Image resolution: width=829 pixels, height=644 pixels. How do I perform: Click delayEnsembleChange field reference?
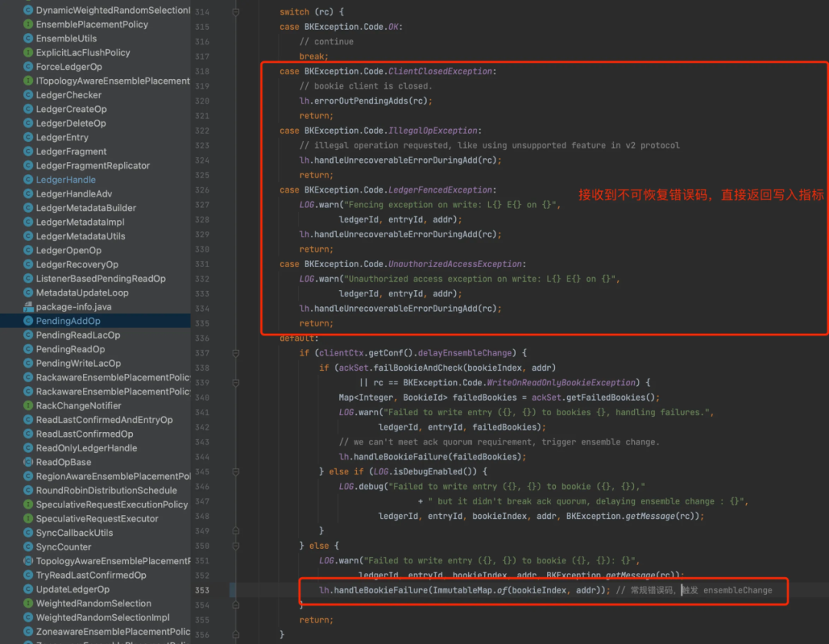coord(464,352)
